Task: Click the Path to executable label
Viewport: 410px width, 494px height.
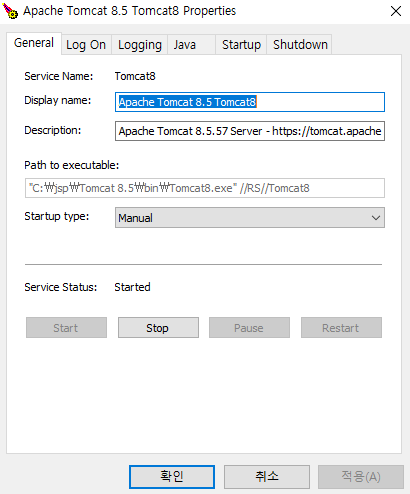Action: 72,165
